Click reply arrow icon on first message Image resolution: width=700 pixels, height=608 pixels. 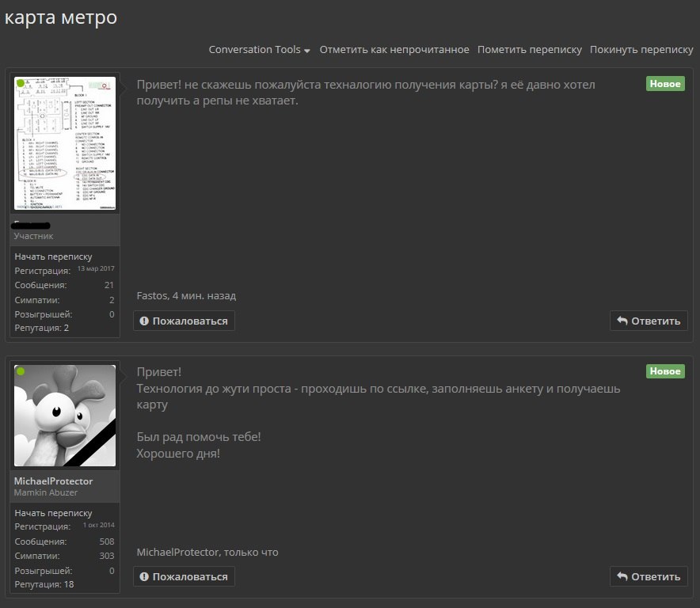tap(622, 321)
